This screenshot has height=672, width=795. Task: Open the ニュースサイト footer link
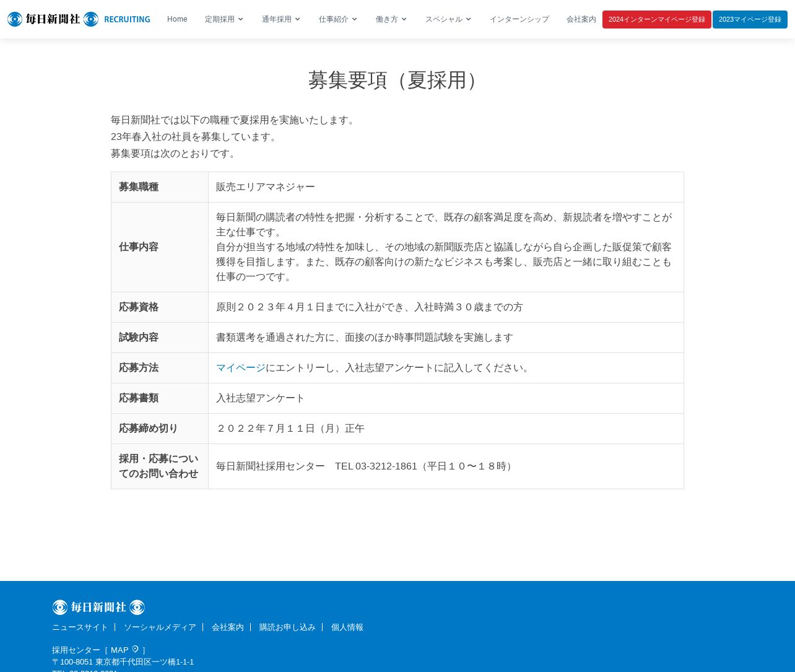click(x=80, y=627)
